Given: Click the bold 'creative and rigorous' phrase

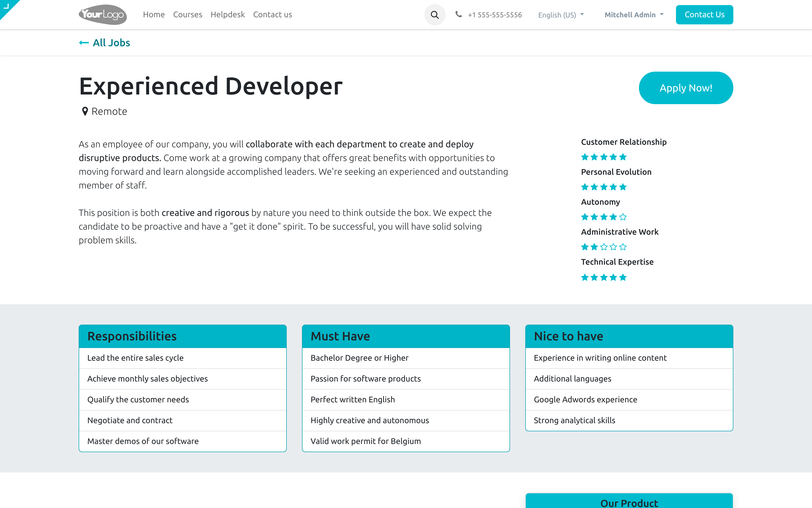Looking at the screenshot, I should point(205,213).
